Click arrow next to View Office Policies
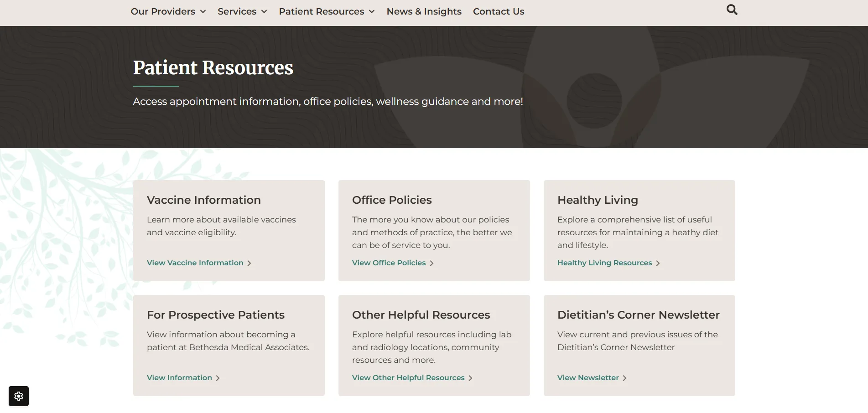This screenshot has width=868, height=413. pyautogui.click(x=431, y=263)
